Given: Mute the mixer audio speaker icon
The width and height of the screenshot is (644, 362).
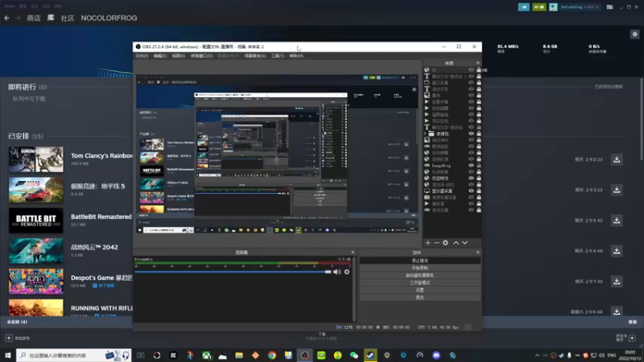Looking at the screenshot, I should click(x=337, y=272).
